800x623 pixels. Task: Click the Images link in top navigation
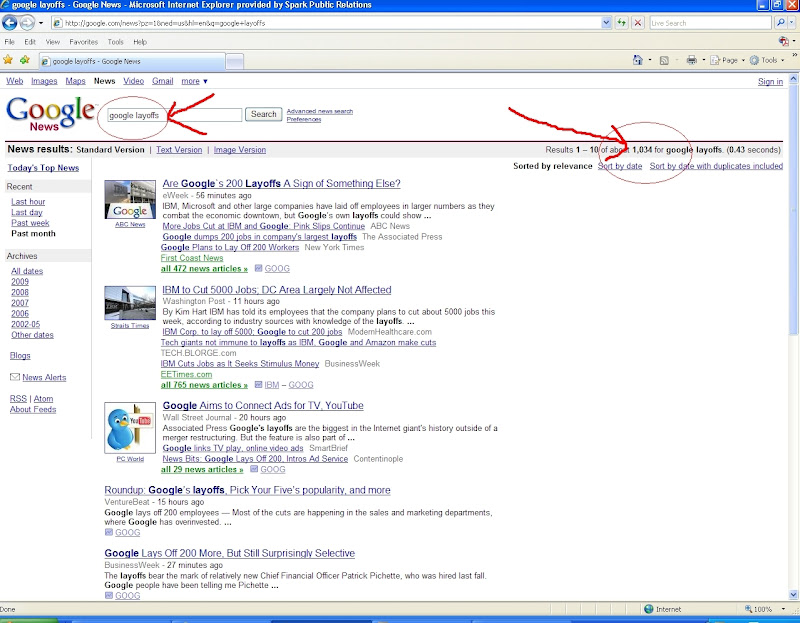pos(44,81)
